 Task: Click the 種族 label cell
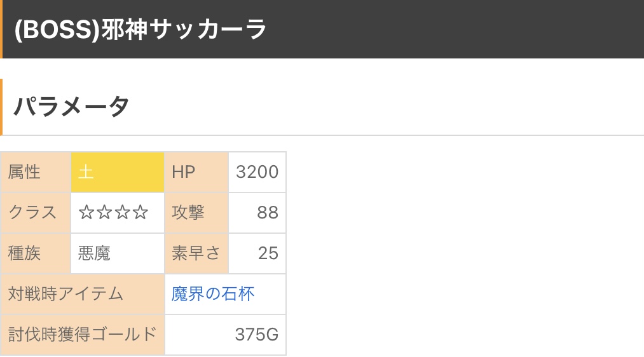point(36,253)
